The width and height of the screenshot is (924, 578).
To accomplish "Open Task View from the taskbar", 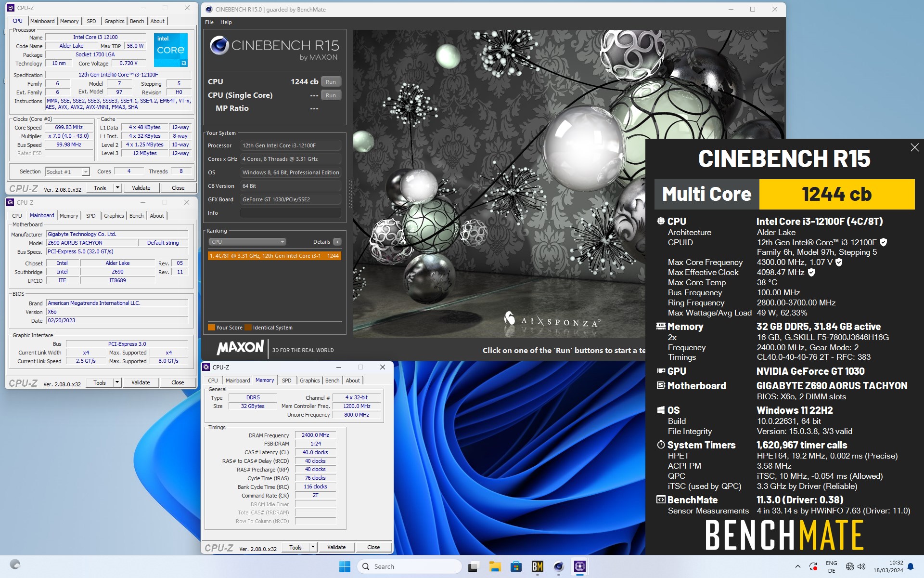I will (x=474, y=566).
